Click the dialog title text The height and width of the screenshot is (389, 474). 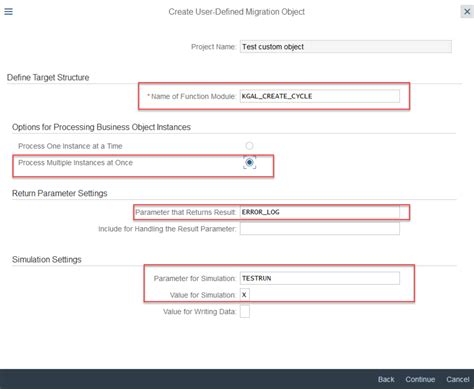[x=237, y=12]
